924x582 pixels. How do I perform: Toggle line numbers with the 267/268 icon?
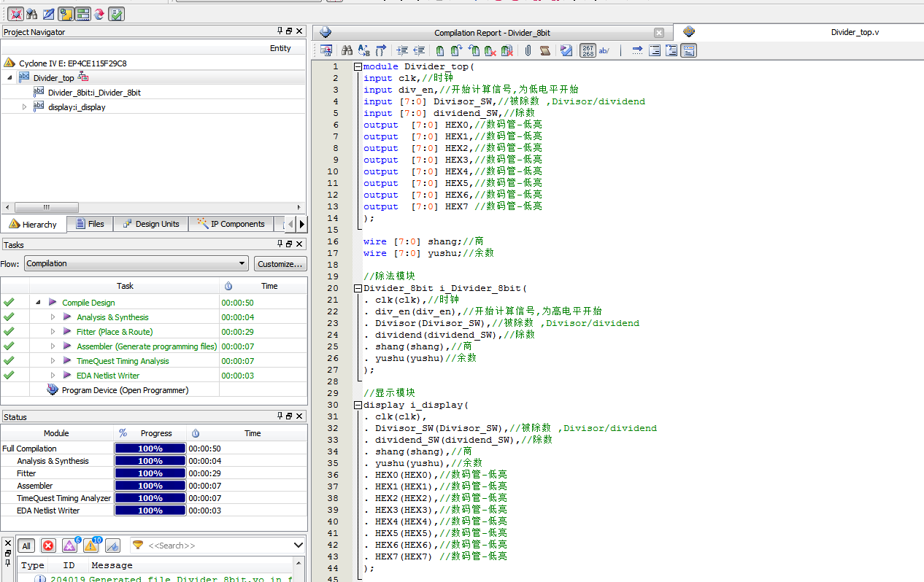tap(587, 50)
